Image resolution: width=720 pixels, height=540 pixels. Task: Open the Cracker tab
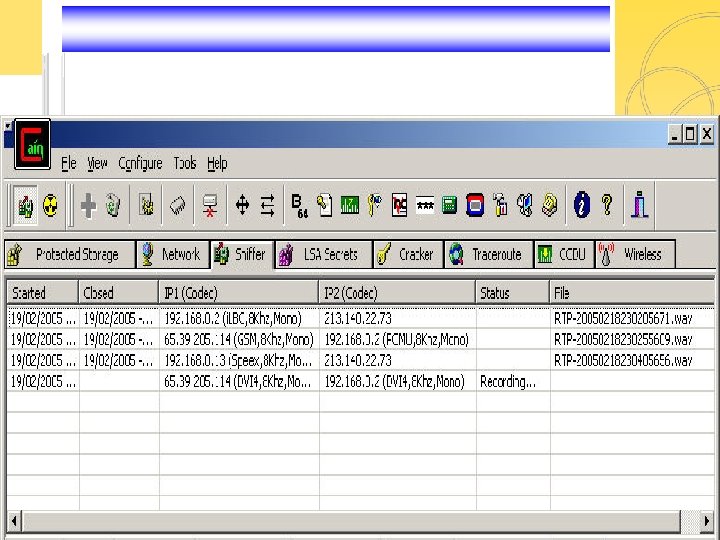click(408, 254)
